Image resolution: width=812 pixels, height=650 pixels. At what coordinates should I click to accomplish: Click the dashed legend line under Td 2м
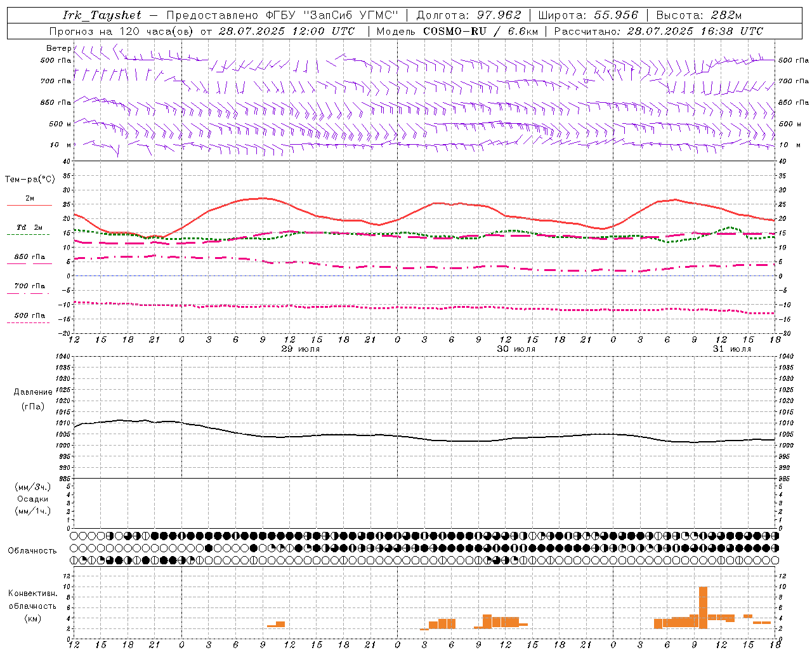(28, 235)
